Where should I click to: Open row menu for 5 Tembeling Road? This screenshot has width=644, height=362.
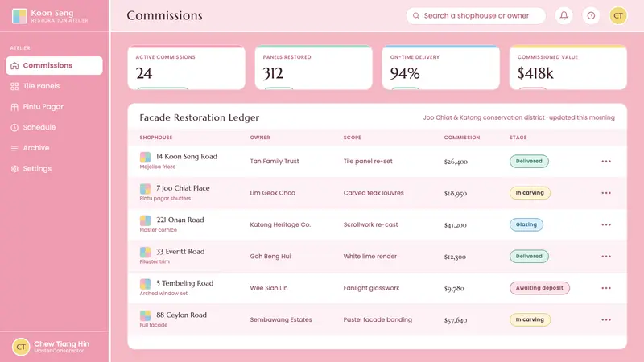[x=606, y=288]
